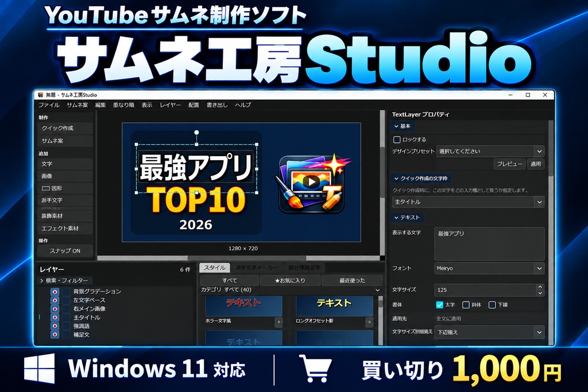Open the 書き出し menu
The width and height of the screenshot is (588, 392).
click(x=217, y=105)
